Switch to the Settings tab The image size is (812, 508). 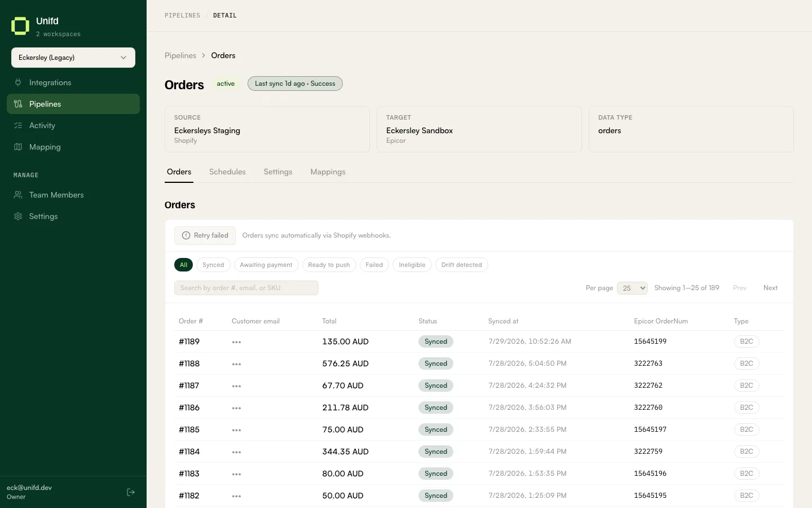pyautogui.click(x=278, y=172)
